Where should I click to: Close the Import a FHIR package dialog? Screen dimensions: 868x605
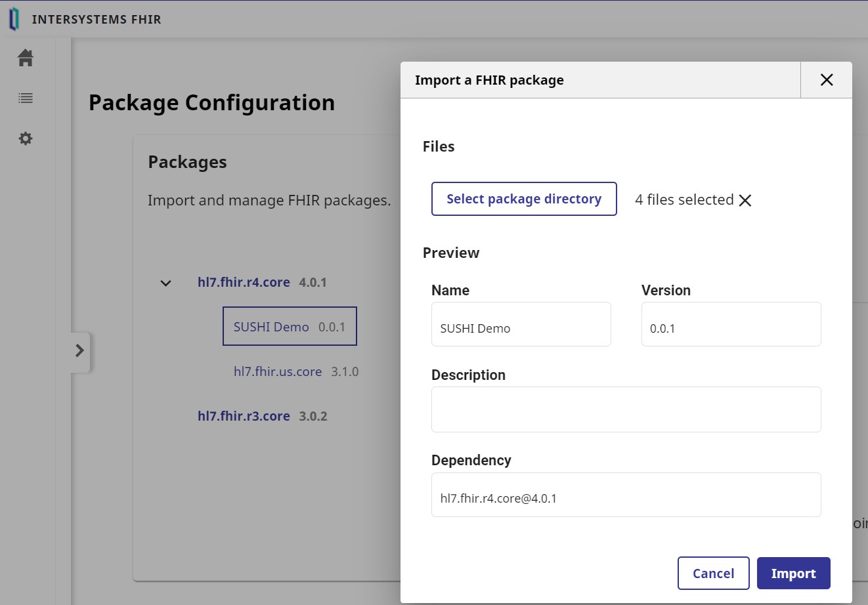coord(826,80)
